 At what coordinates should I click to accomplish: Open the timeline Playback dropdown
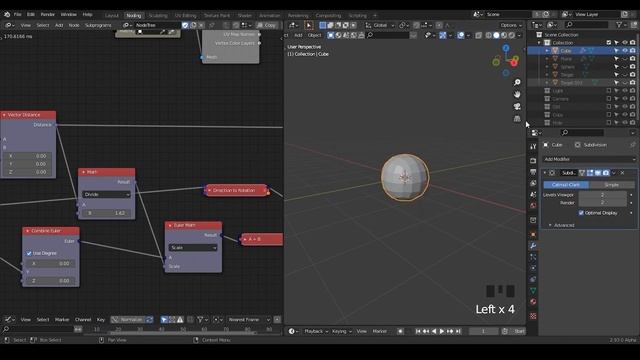316,331
